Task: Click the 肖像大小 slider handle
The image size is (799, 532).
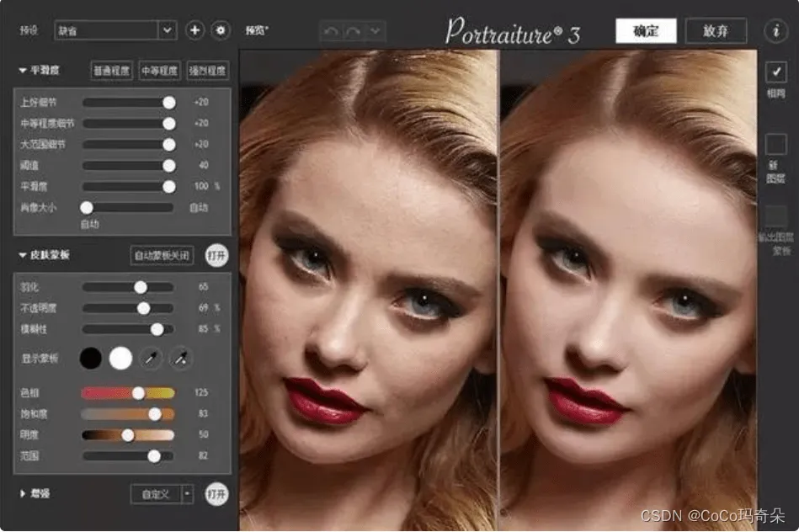Action: [87, 207]
